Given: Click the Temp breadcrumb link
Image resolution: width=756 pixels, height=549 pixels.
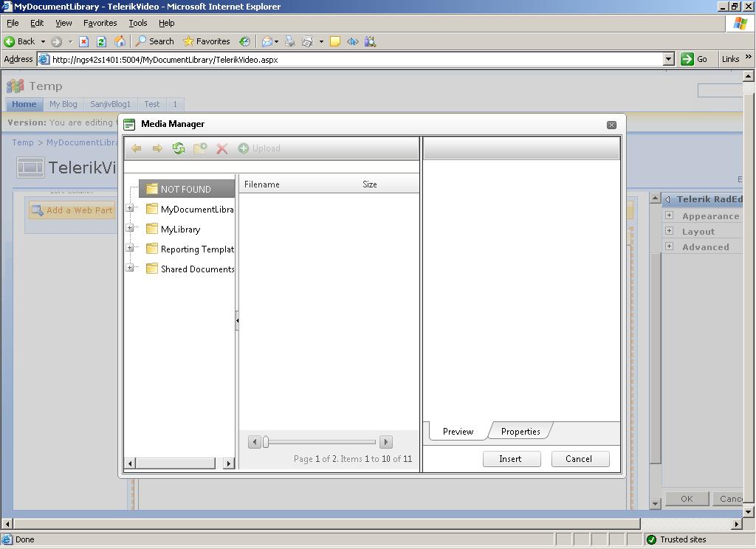Looking at the screenshot, I should (x=23, y=142).
